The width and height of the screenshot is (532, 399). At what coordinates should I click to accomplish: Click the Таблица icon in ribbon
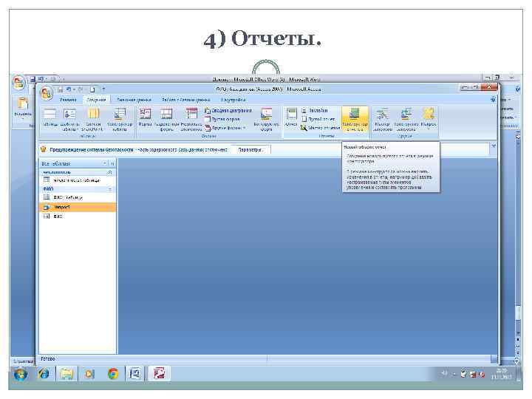pyautogui.click(x=50, y=117)
